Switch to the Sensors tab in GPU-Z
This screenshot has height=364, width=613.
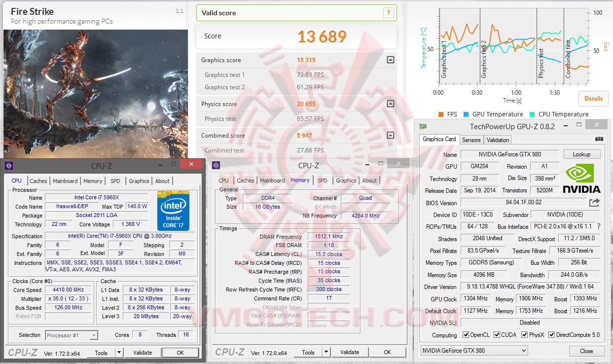point(471,140)
